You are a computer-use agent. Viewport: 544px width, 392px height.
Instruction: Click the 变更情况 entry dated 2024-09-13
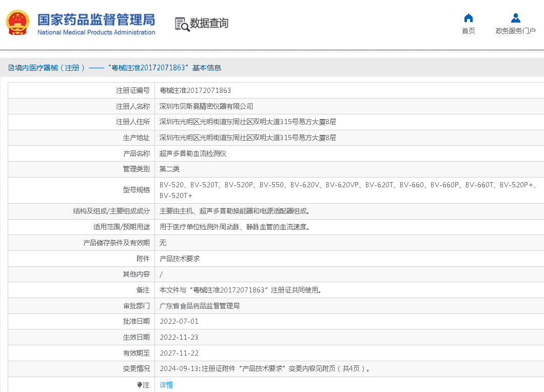click(265, 368)
